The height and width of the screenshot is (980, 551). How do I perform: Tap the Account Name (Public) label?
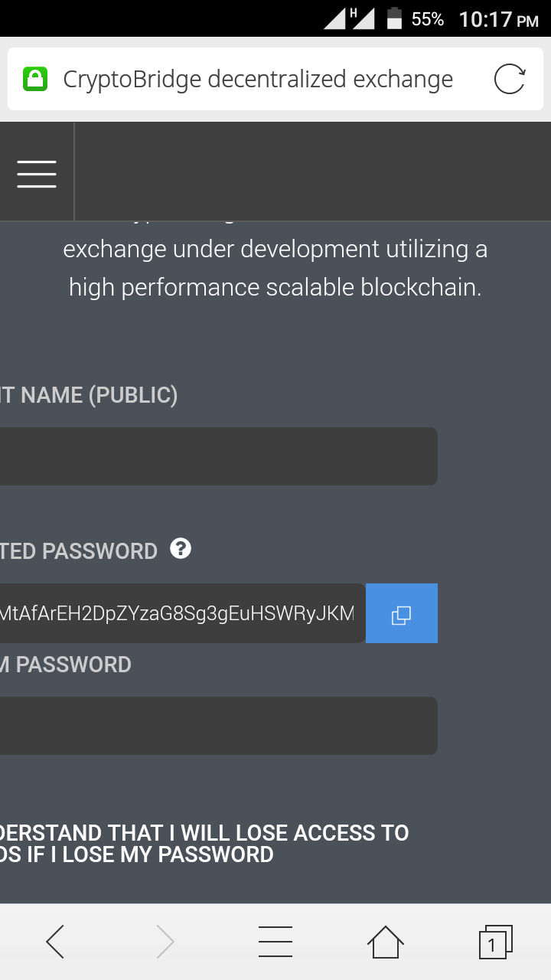(x=89, y=395)
